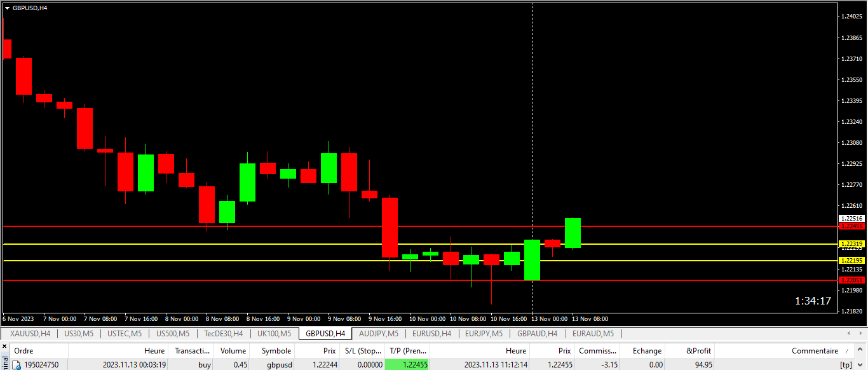Click the 9 Nov 16:00 time axis label
This screenshot has height=370, width=868.
click(385, 319)
